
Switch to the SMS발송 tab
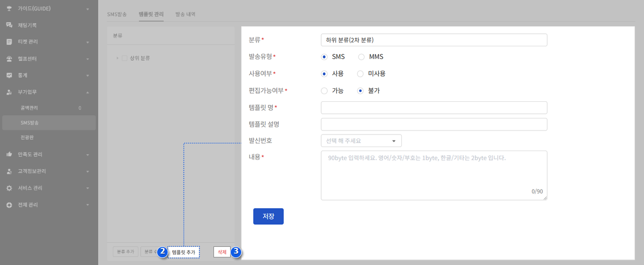(117, 14)
